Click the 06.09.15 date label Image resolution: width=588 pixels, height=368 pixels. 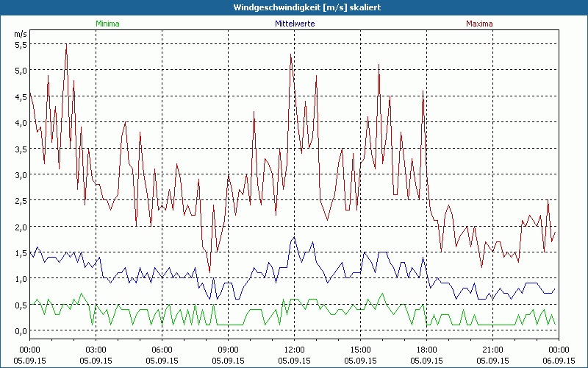point(559,361)
